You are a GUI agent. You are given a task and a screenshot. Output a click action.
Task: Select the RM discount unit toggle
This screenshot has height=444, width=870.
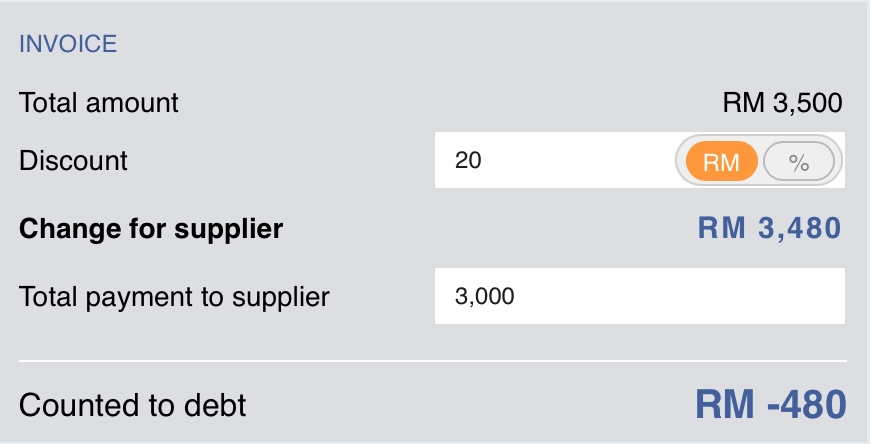pyautogui.click(x=721, y=161)
